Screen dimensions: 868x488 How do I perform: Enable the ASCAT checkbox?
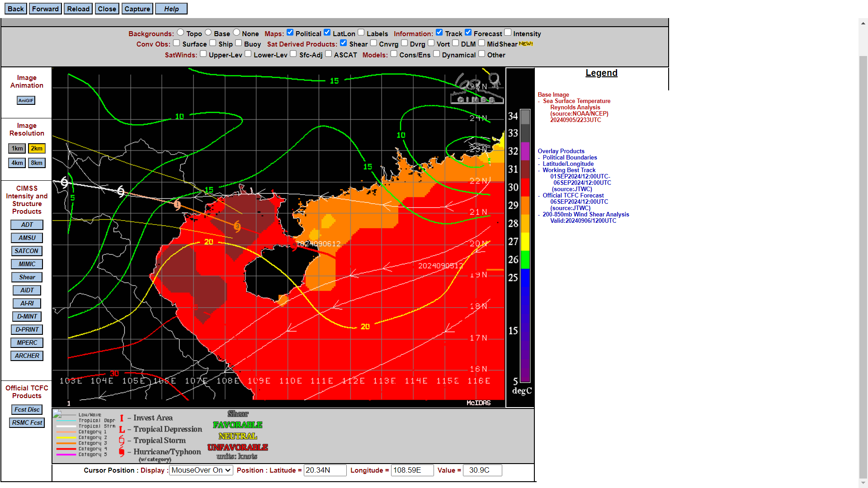point(329,54)
